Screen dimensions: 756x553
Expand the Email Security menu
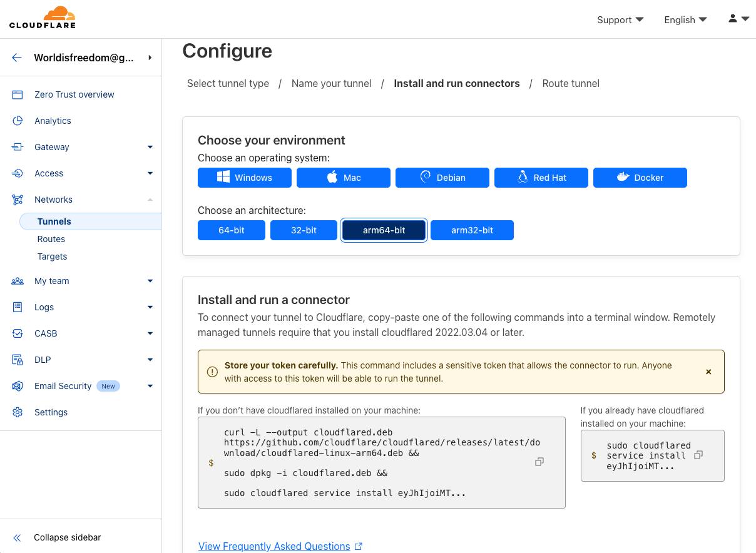150,386
